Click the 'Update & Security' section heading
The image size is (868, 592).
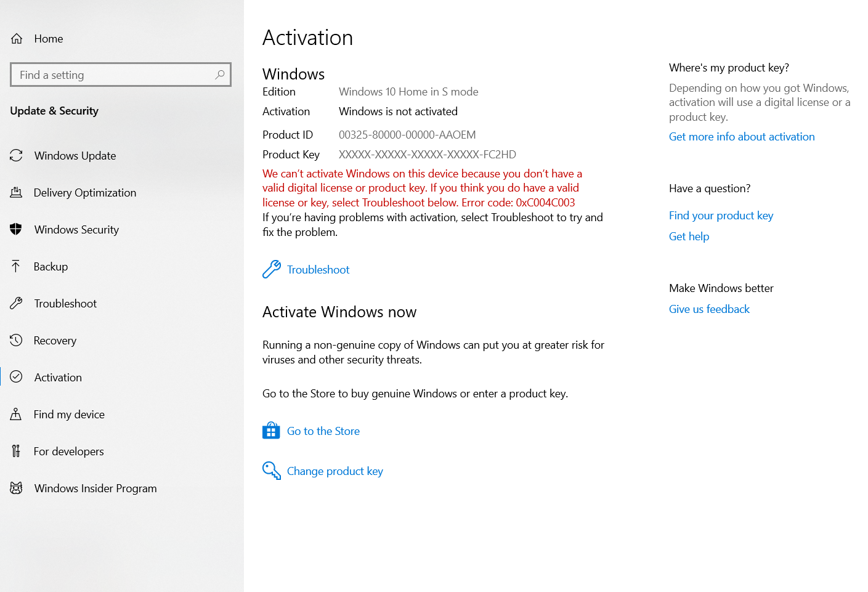pos(54,111)
